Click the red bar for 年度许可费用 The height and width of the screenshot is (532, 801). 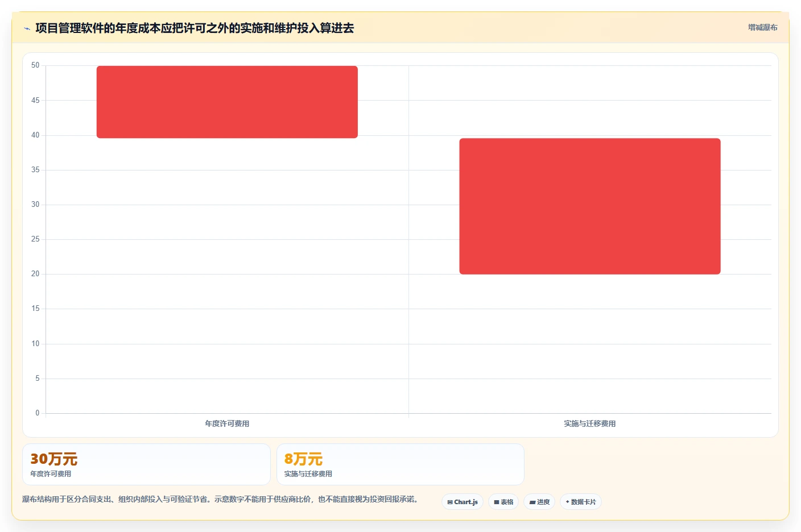click(227, 102)
